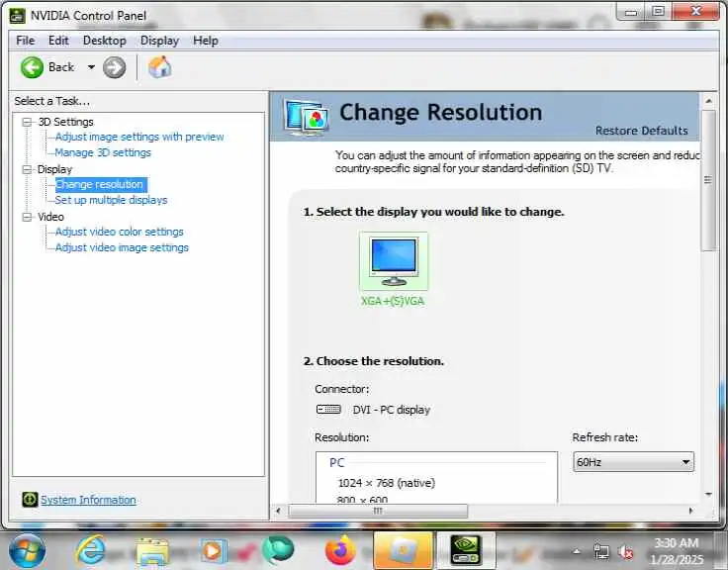728x570 pixels.
Task: Collapse the Display tree node
Action: click(x=27, y=169)
